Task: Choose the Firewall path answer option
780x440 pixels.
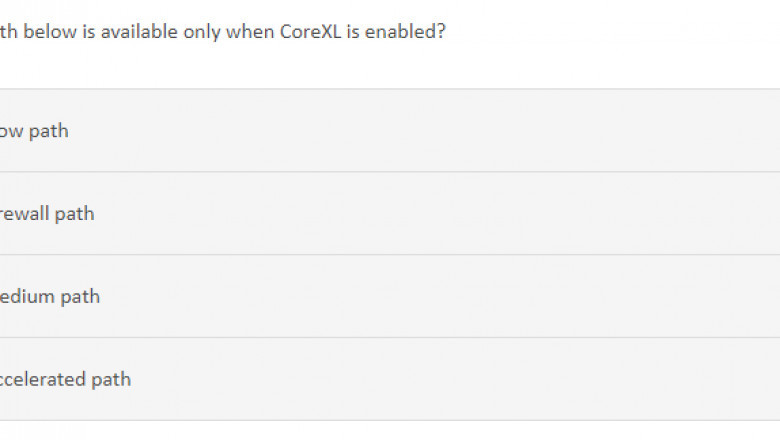Action: point(390,214)
